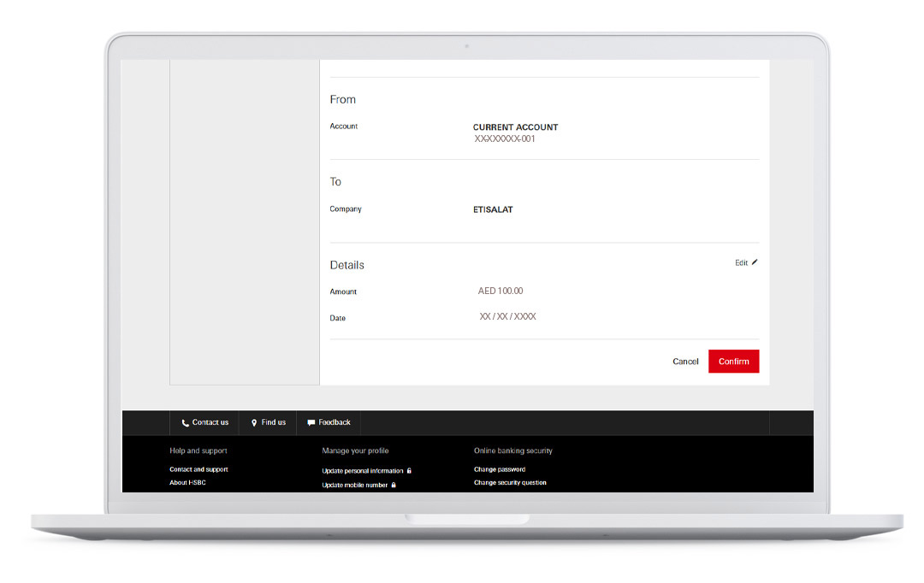
Task: Click the speech bubble Feedback icon
Action: pyautogui.click(x=311, y=423)
